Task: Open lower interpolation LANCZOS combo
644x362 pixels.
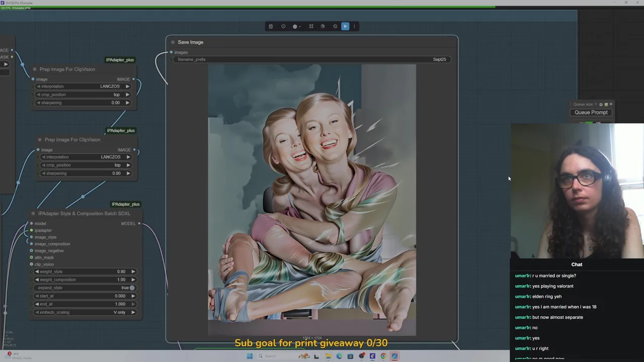Action: coord(86,157)
